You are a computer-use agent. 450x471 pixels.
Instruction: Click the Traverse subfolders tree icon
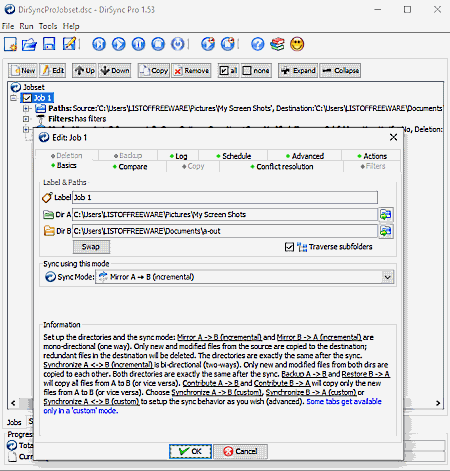tap(302, 247)
